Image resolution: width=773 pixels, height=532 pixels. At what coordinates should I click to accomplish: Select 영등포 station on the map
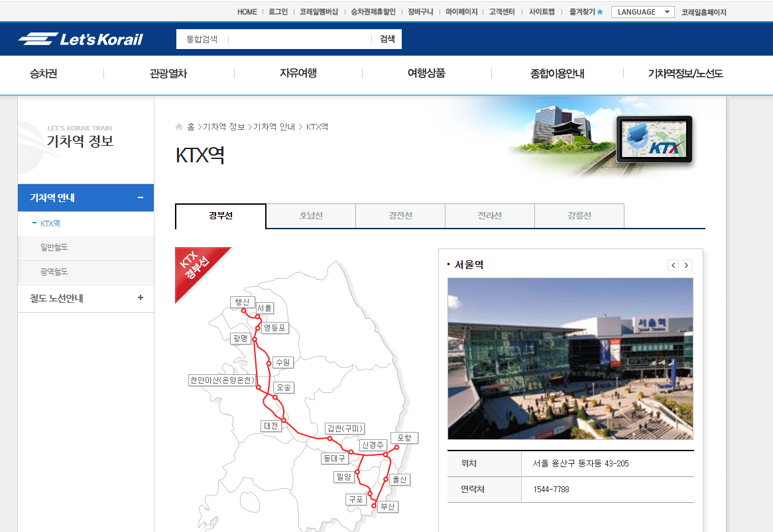(274, 327)
